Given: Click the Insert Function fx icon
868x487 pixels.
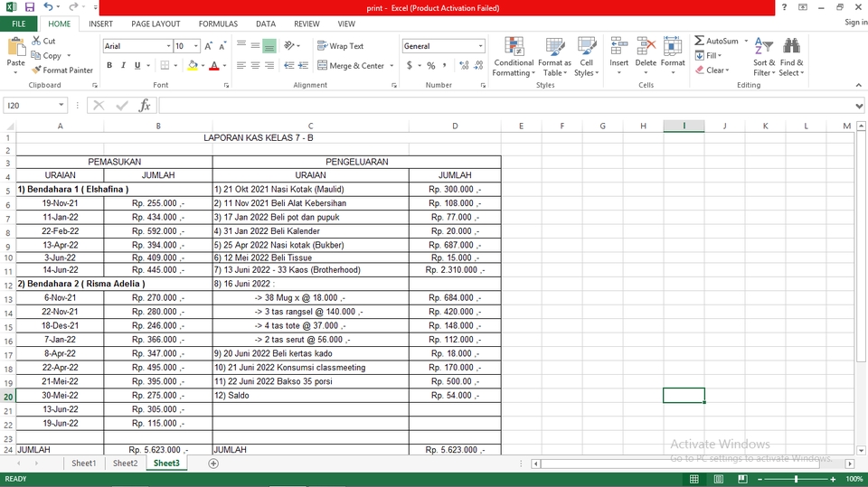Looking at the screenshot, I should click(145, 105).
